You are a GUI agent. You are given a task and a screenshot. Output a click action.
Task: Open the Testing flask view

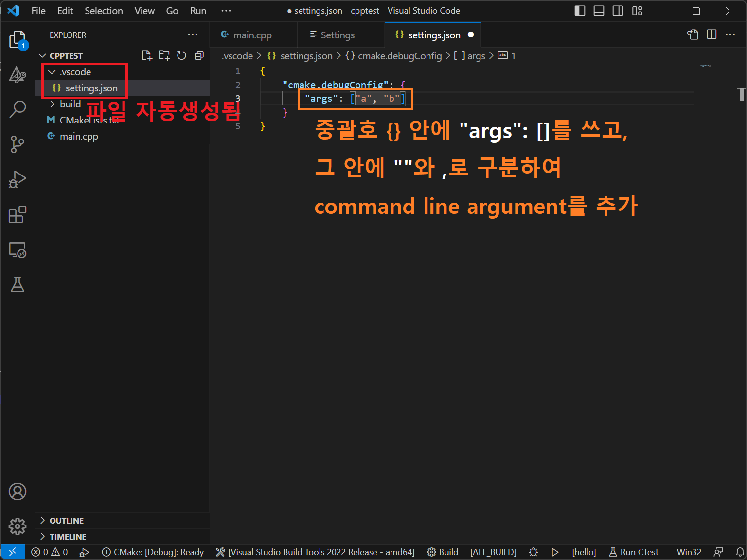[18, 284]
